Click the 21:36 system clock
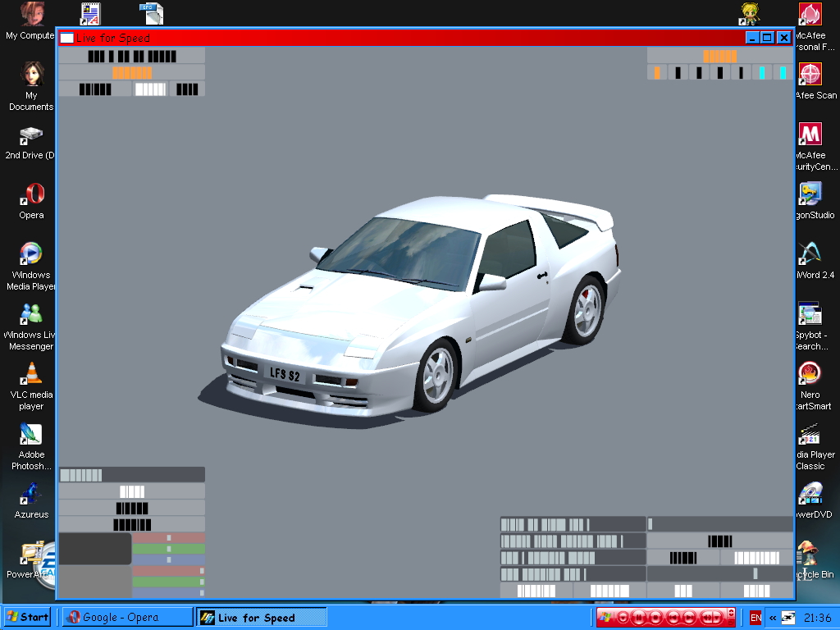The width and height of the screenshot is (840, 630). pyautogui.click(x=818, y=618)
